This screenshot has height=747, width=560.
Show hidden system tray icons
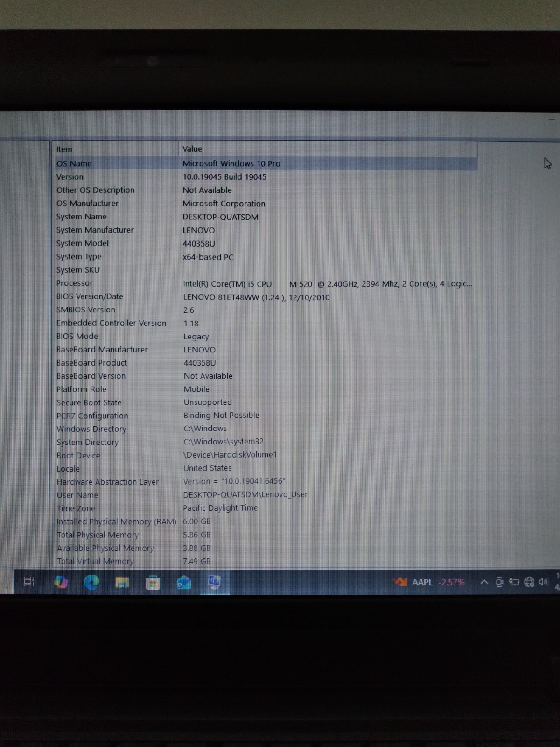484,582
